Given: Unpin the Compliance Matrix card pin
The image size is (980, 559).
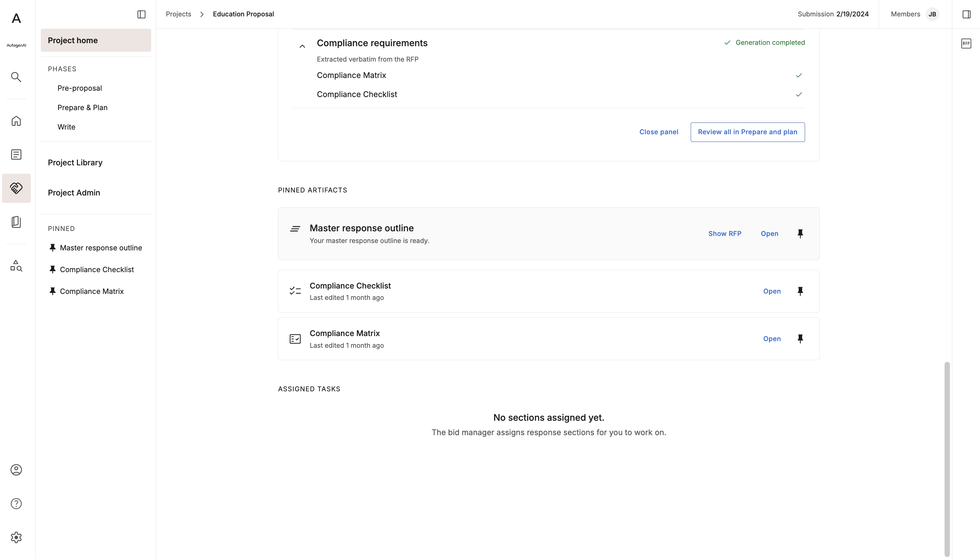Looking at the screenshot, I should click(800, 339).
